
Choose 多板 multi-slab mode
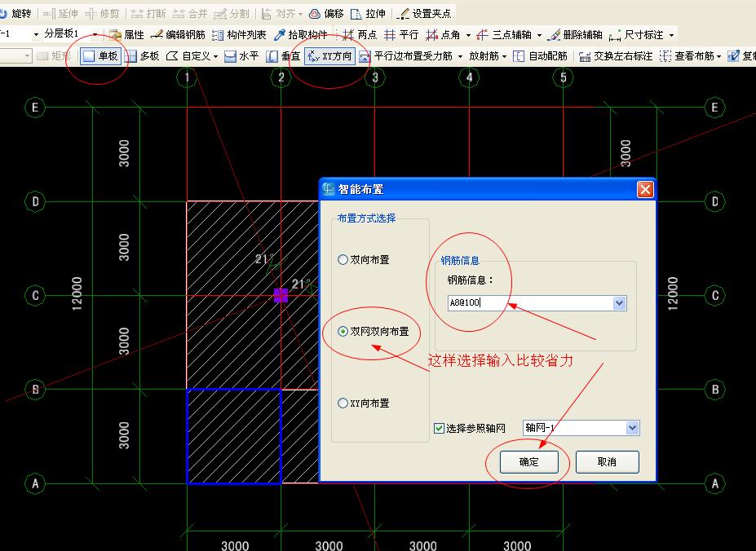point(142,56)
